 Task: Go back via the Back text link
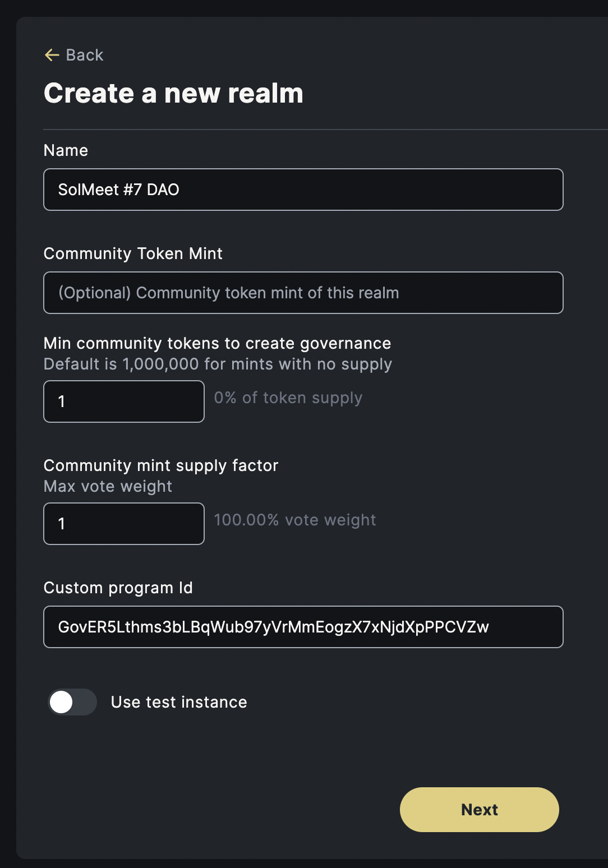(x=85, y=55)
